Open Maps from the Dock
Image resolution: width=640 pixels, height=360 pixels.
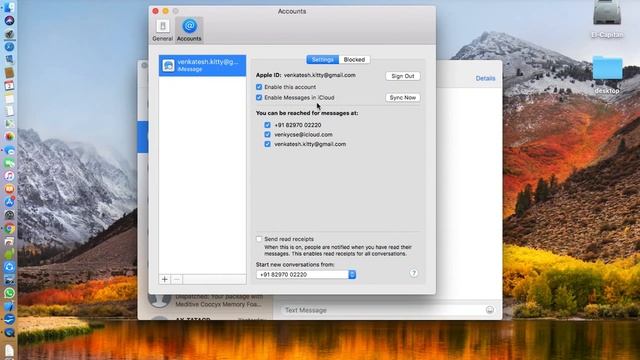9,124
